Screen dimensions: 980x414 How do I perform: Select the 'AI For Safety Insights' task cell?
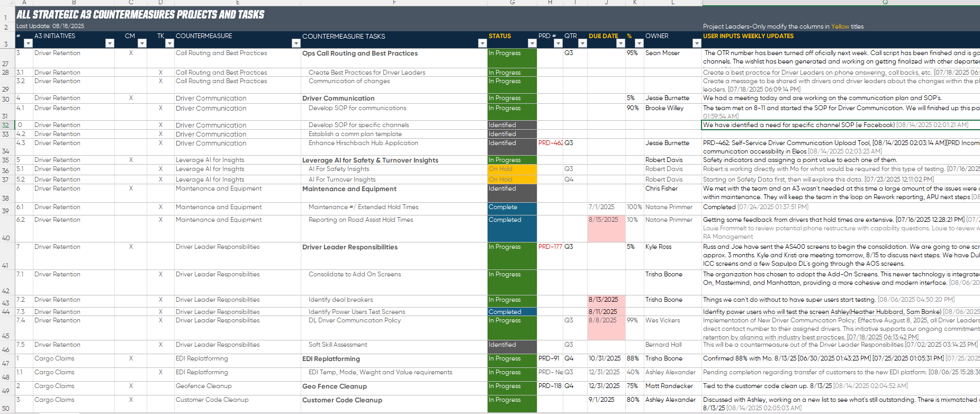(394, 169)
